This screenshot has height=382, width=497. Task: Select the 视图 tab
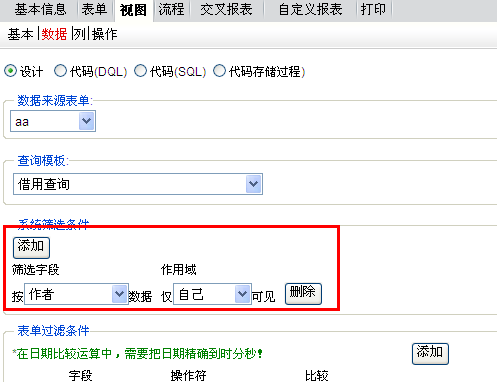(x=133, y=10)
